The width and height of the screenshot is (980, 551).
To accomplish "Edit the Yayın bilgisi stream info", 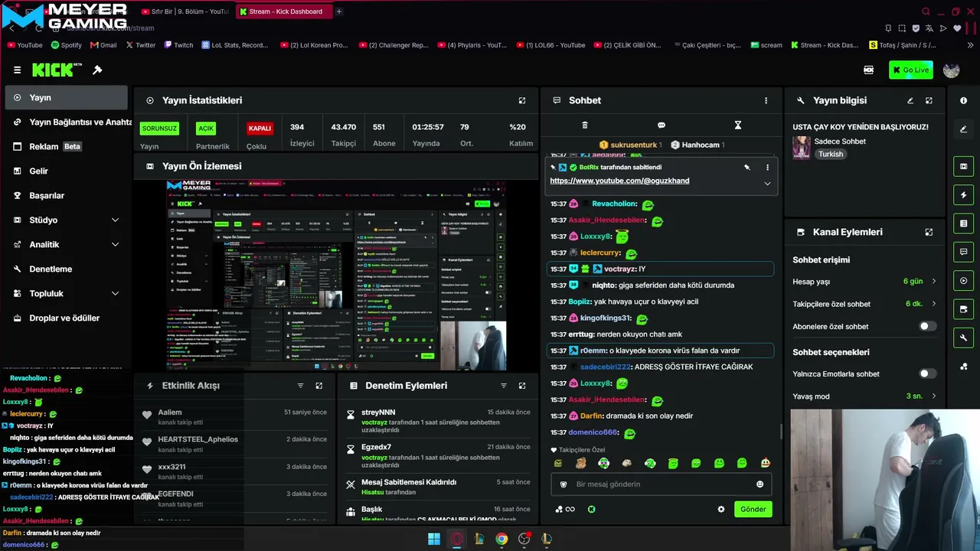I will [x=910, y=100].
